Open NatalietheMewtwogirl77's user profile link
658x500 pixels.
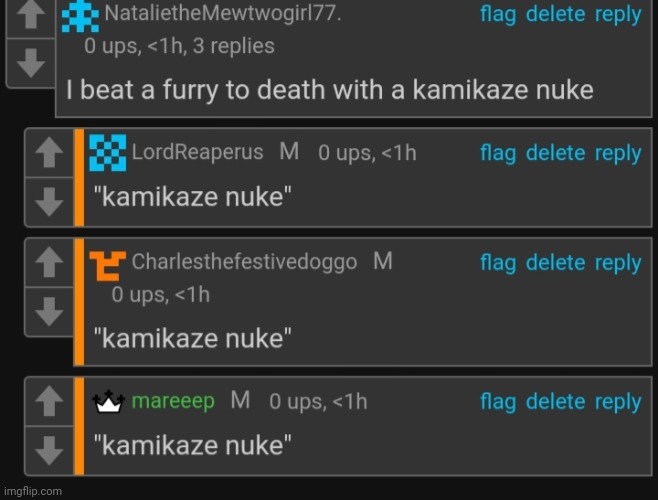pos(223,13)
